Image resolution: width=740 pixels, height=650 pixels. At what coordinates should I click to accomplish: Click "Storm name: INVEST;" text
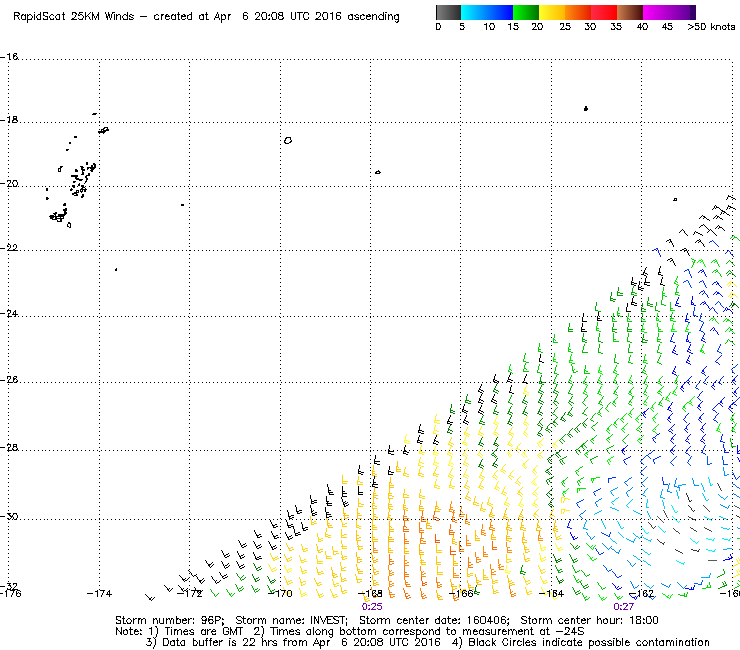[x=291, y=620]
